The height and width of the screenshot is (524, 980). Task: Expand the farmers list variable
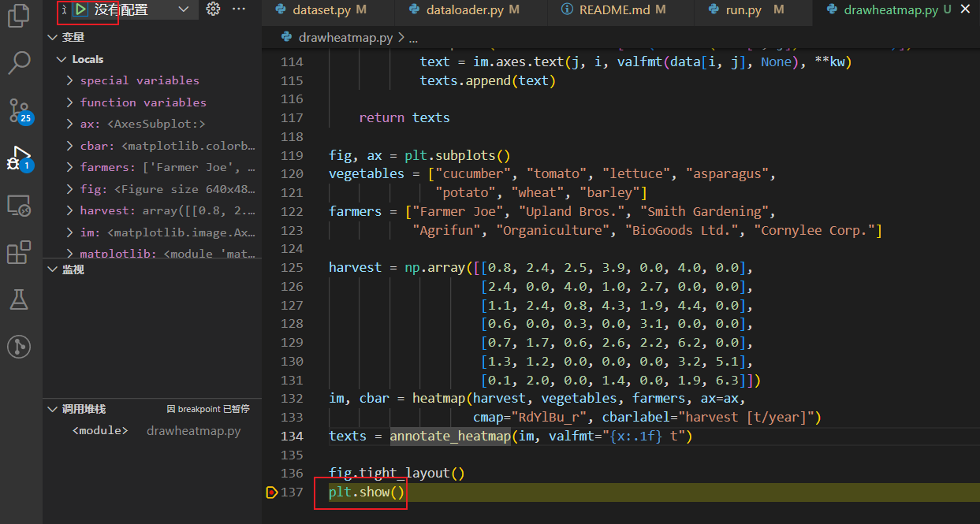[x=70, y=167]
